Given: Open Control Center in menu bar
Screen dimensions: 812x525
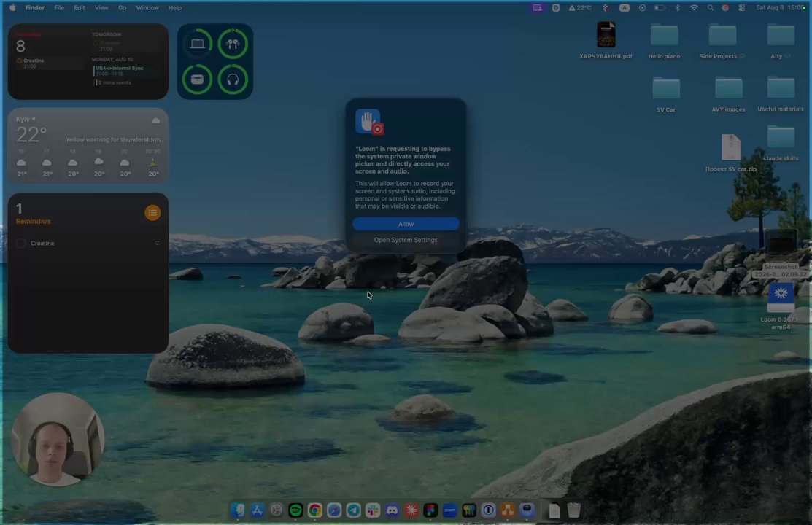Looking at the screenshot, I should click(x=741, y=8).
